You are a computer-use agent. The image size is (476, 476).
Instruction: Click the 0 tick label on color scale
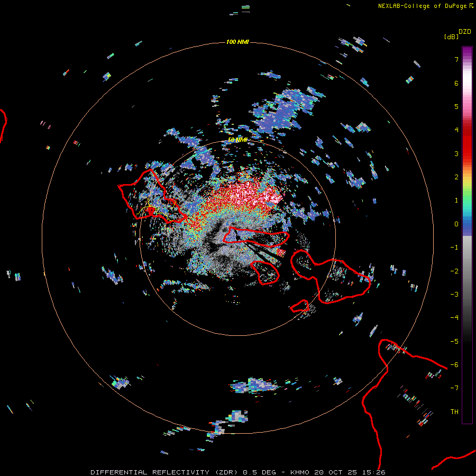(x=456, y=224)
